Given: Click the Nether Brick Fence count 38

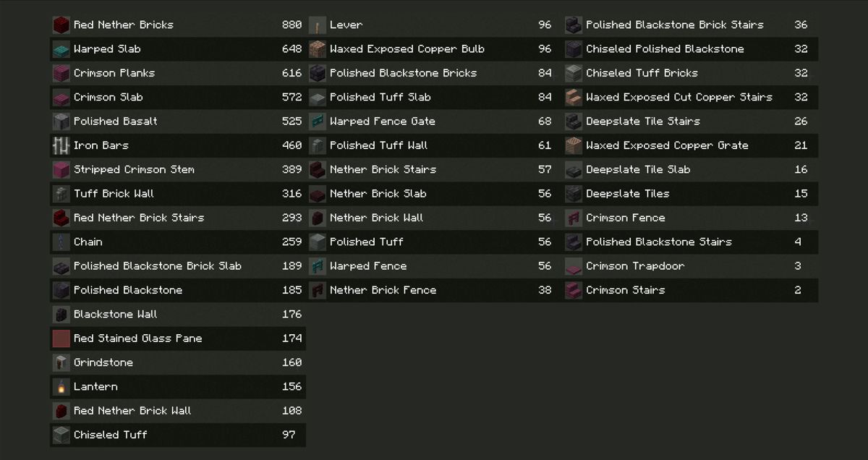Looking at the screenshot, I should pyautogui.click(x=544, y=290).
